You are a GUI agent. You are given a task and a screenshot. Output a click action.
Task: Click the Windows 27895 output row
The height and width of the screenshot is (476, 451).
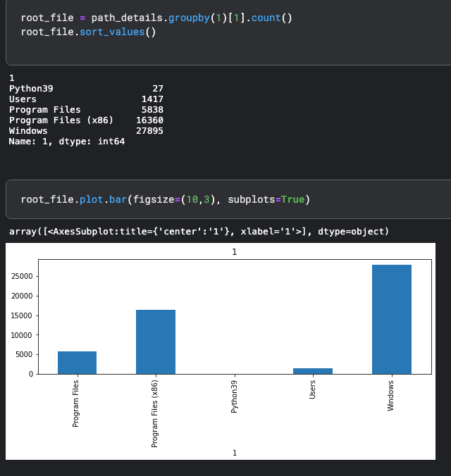pos(86,131)
